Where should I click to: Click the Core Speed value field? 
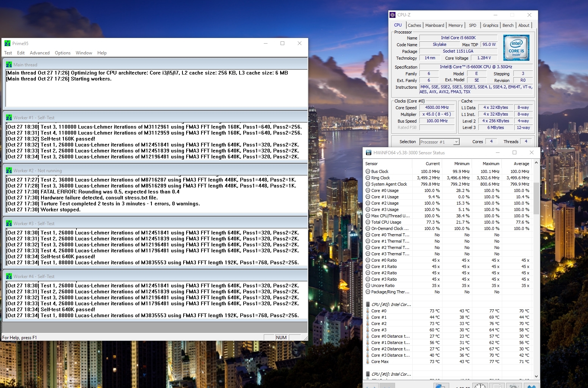437,107
